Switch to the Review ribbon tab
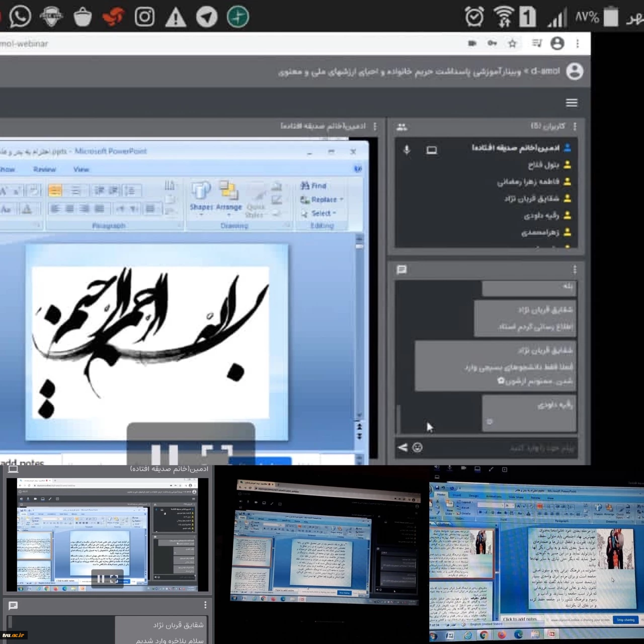Image resolution: width=644 pixels, height=644 pixels. pyautogui.click(x=45, y=170)
